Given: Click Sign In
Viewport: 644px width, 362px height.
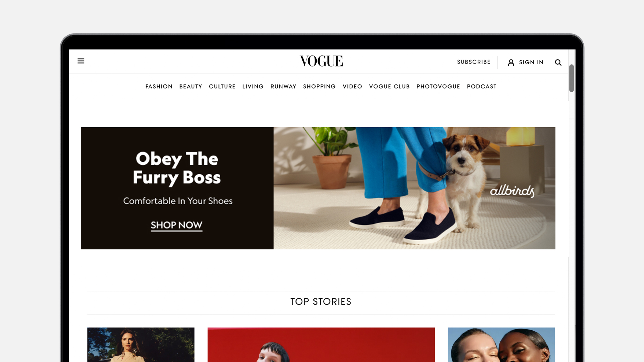Looking at the screenshot, I should [x=531, y=62].
